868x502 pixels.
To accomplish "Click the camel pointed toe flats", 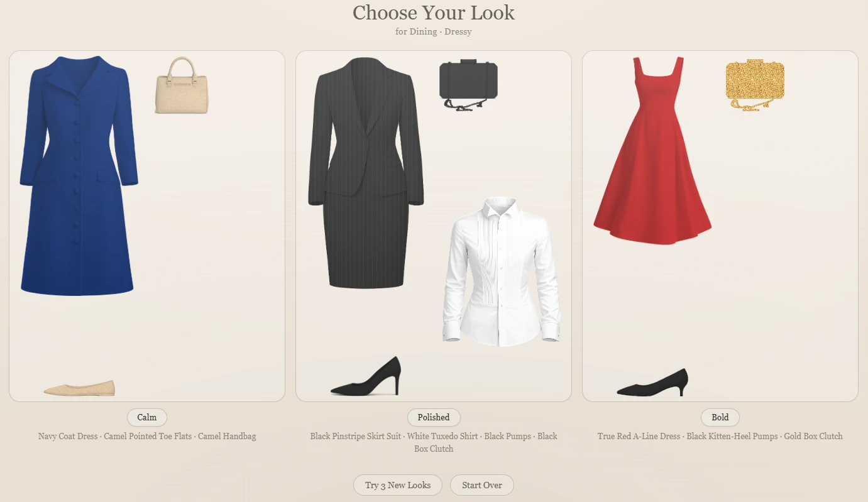I will 79,388.
